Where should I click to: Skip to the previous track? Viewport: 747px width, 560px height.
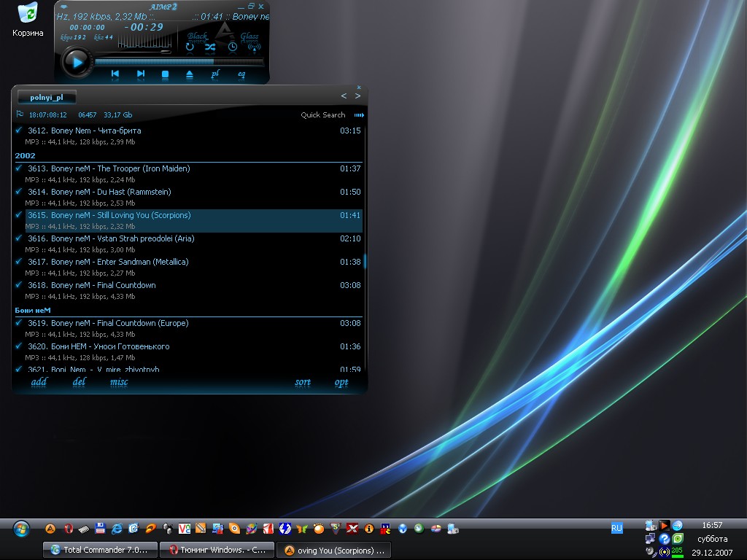[x=115, y=74]
